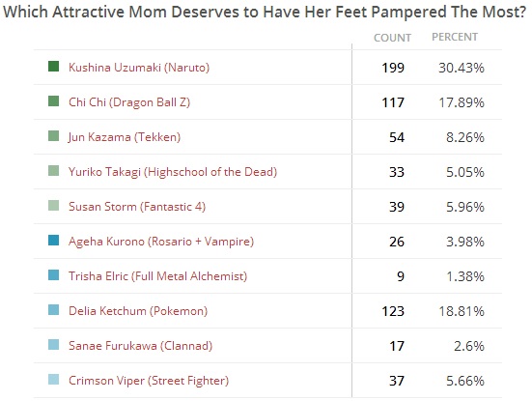Select the blue square next to Trisha Elric
The height and width of the screenshot is (401, 532).
tap(54, 275)
